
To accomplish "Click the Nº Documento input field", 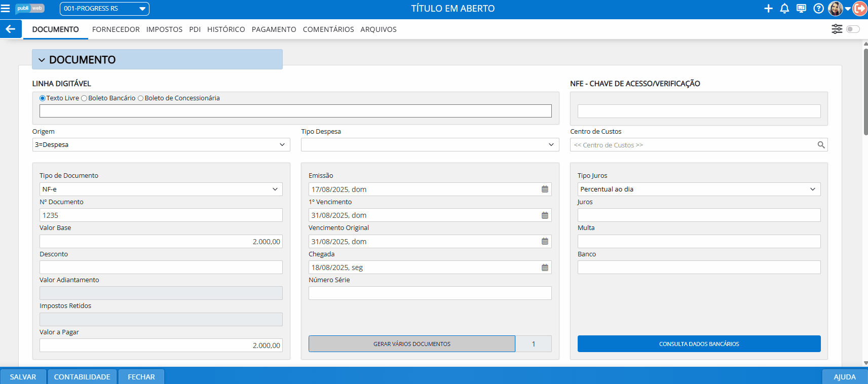I will (161, 215).
